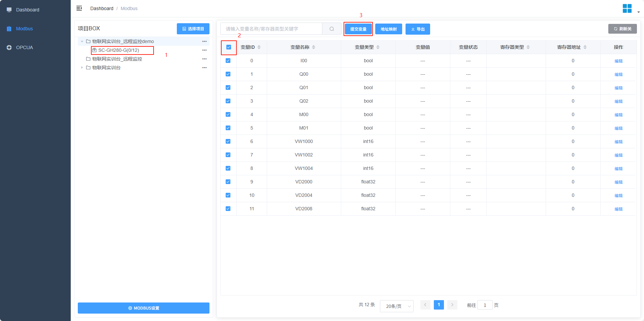This screenshot has width=644, height=321.
Task: Collapse the 物联网实训台_远程监控demo folder
Action: (82, 41)
